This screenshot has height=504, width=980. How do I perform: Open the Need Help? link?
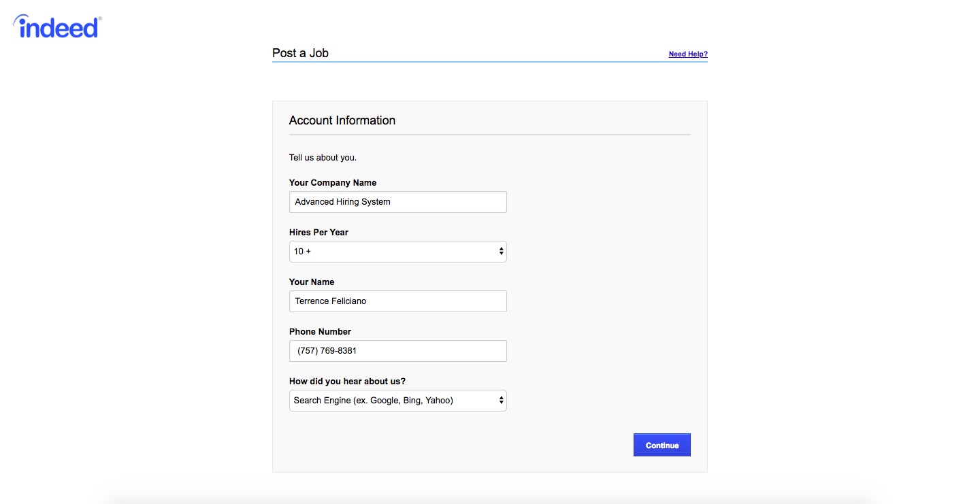(688, 54)
